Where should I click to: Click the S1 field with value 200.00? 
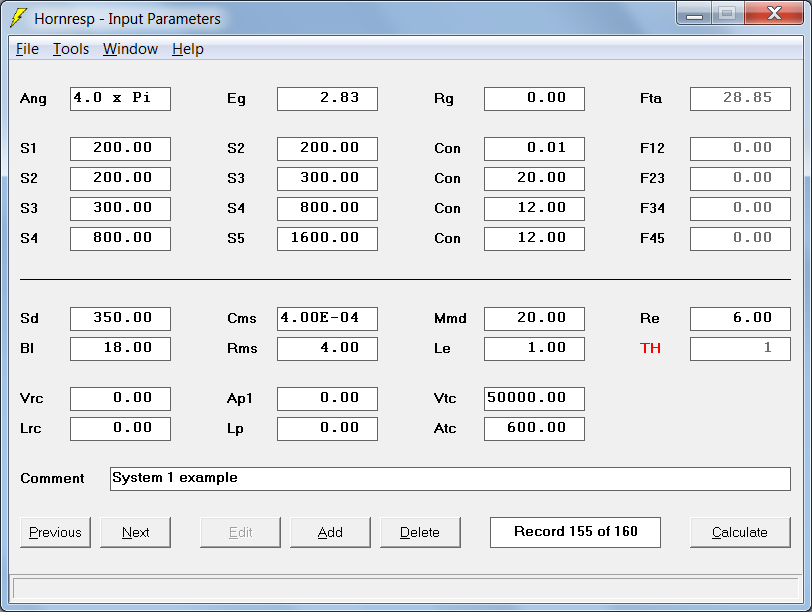click(120, 149)
